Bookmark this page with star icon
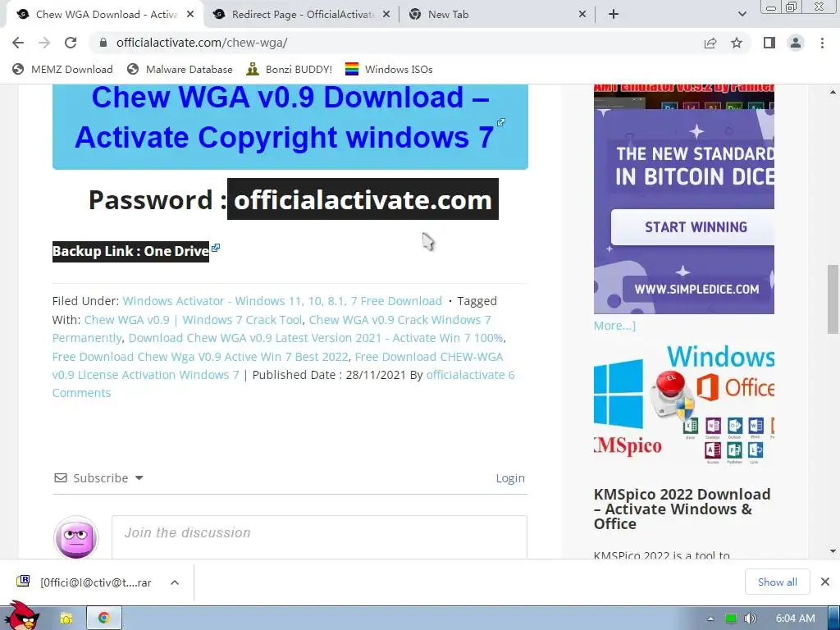Image resolution: width=840 pixels, height=630 pixels. point(737,43)
